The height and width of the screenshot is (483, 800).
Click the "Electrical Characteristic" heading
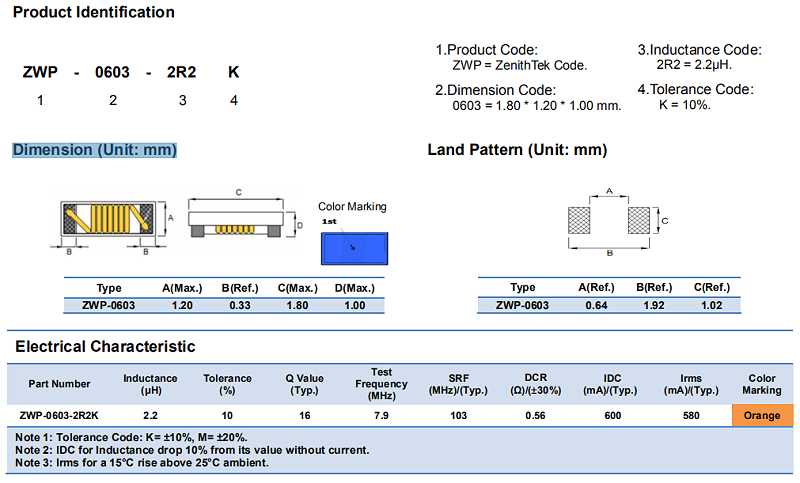(105, 346)
